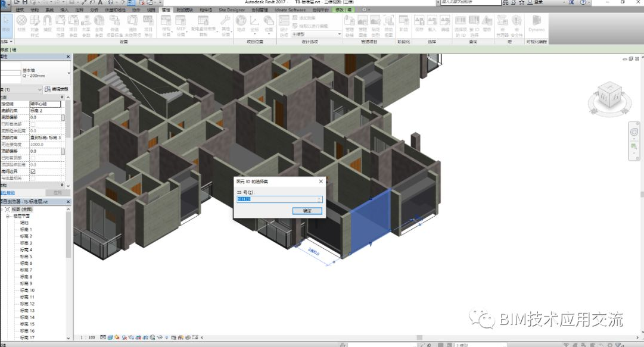Switch to the Site Designer ribbon tab
The height and width of the screenshot is (347, 644).
click(232, 10)
